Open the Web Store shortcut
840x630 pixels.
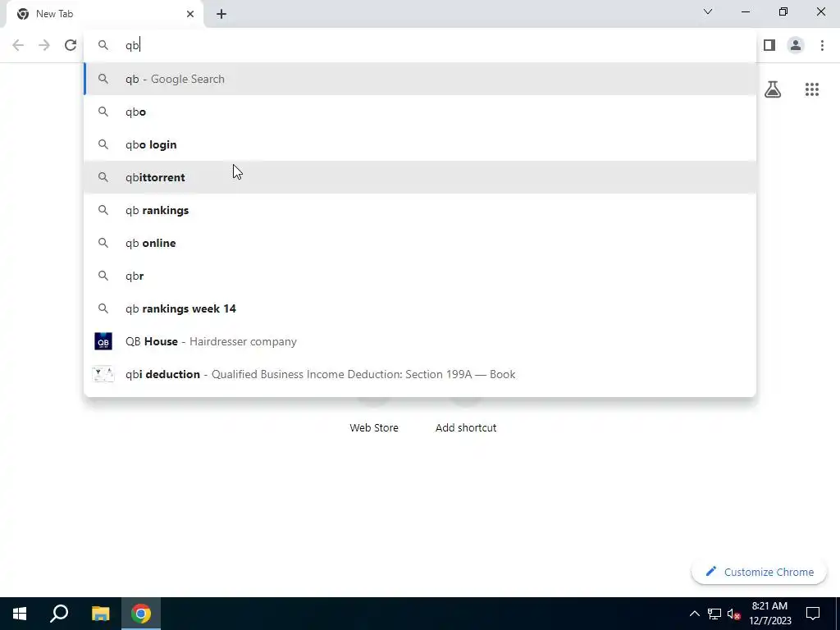coord(374,427)
